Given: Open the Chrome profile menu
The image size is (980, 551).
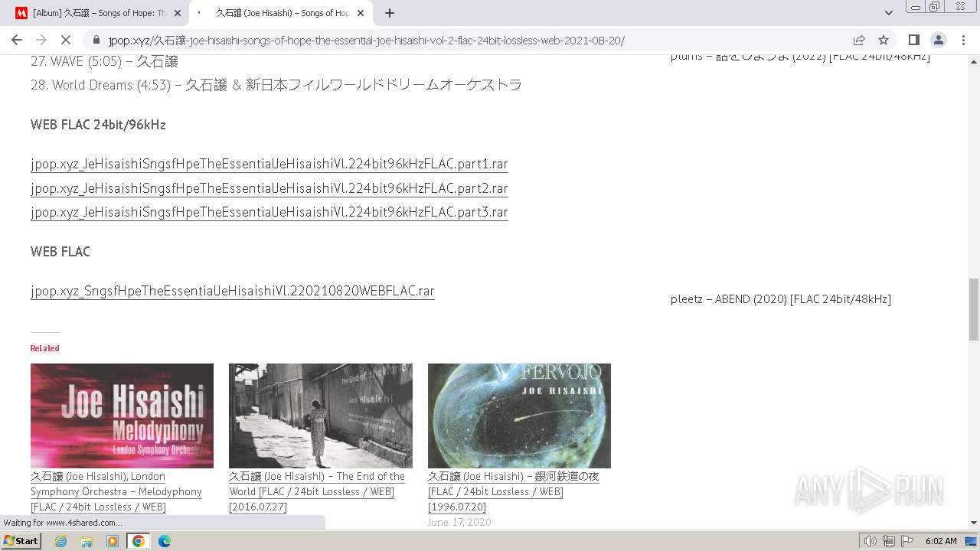Looking at the screenshot, I should pos(939,40).
